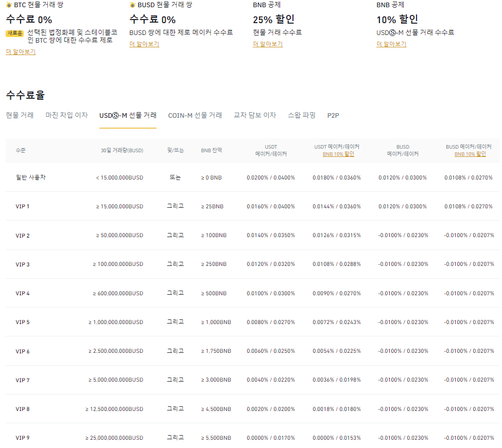The height and width of the screenshot is (448, 502).
Task: Click the ≥ 100,000,000BUSD volume cell
Action: (x=118, y=264)
